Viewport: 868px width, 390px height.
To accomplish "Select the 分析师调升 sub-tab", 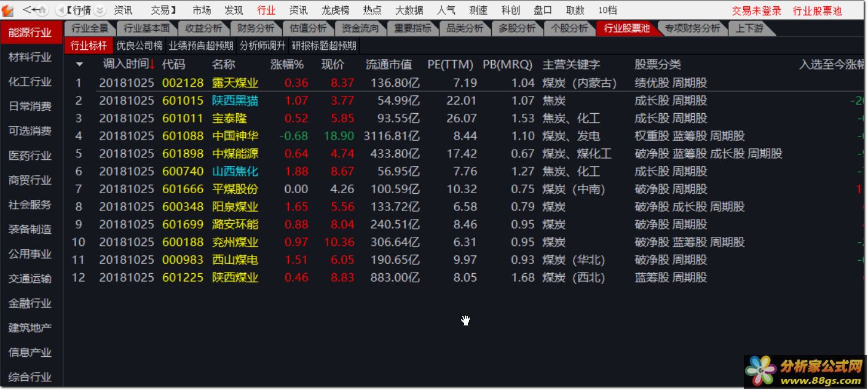I will tap(262, 46).
